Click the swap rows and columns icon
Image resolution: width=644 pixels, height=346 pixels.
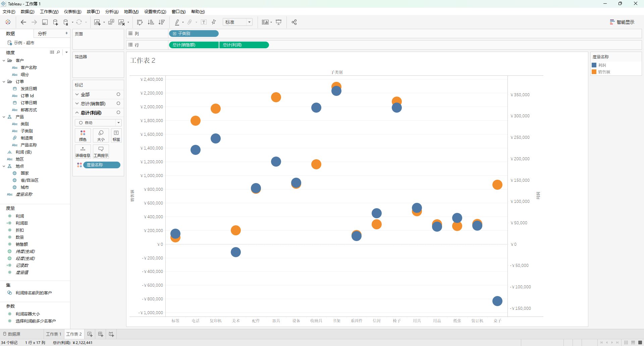[140, 22]
